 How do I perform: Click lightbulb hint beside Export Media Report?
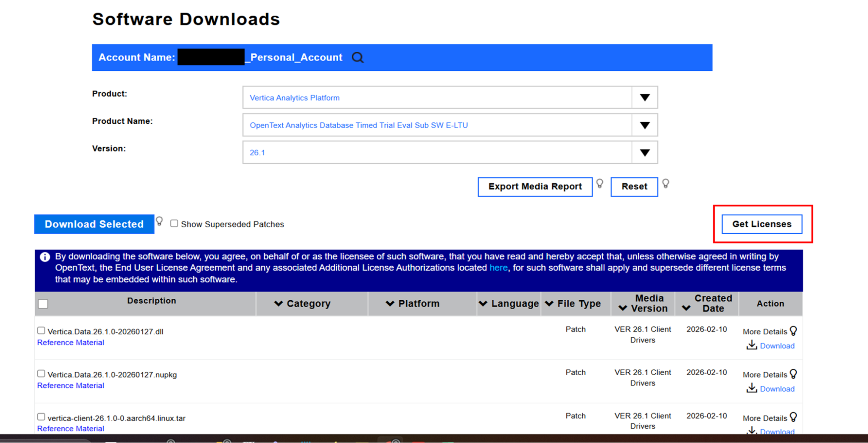[x=600, y=184]
